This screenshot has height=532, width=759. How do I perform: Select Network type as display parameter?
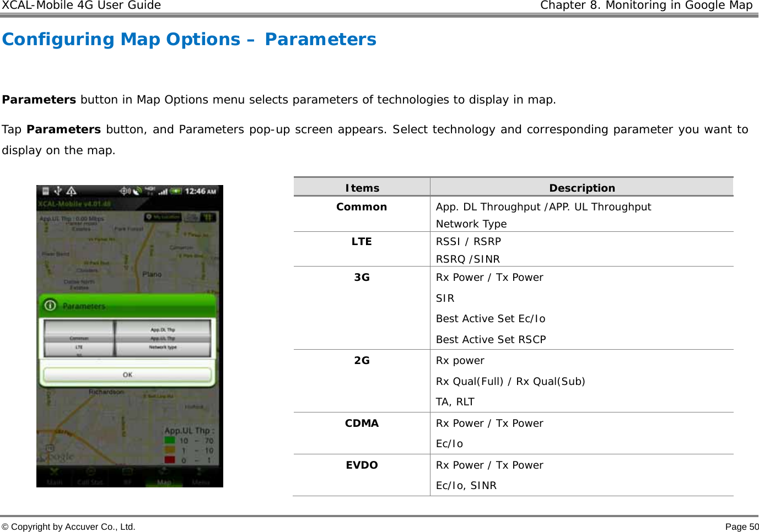tap(163, 346)
